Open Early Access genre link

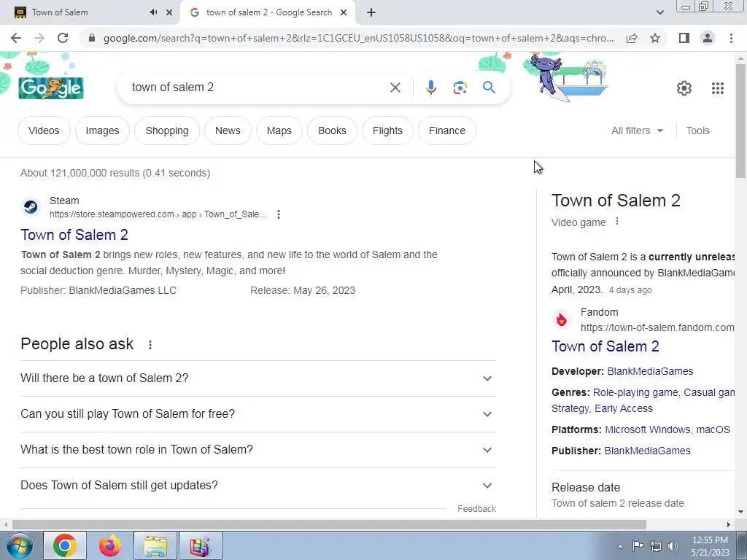pos(624,408)
